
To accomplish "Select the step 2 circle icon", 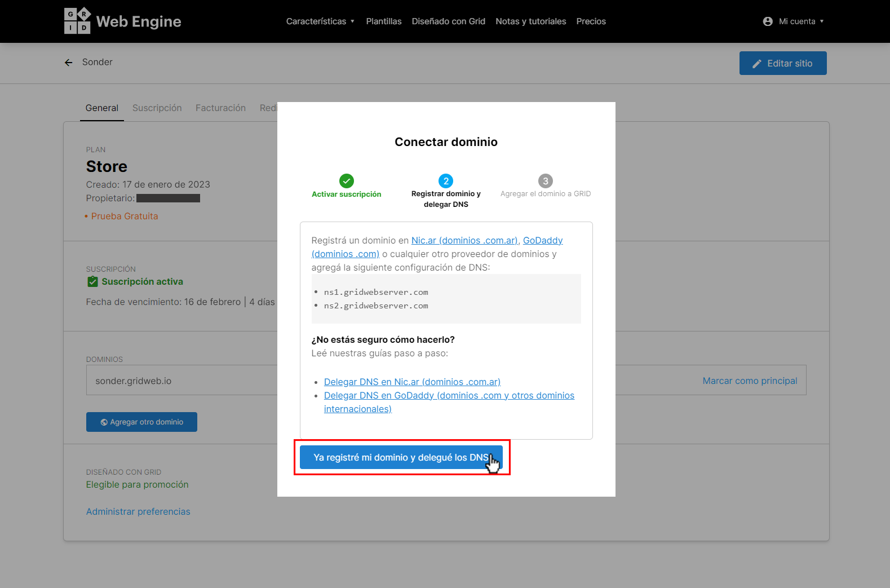I will click(446, 181).
